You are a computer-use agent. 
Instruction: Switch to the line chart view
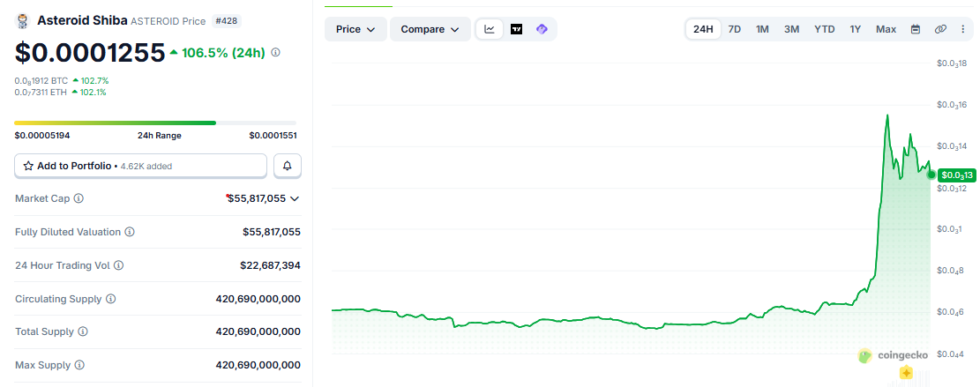coord(490,29)
